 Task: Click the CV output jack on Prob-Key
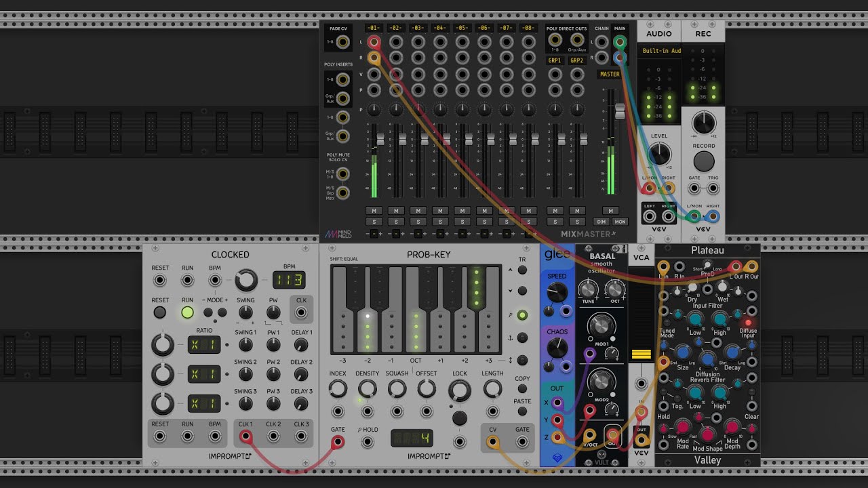coord(493,442)
